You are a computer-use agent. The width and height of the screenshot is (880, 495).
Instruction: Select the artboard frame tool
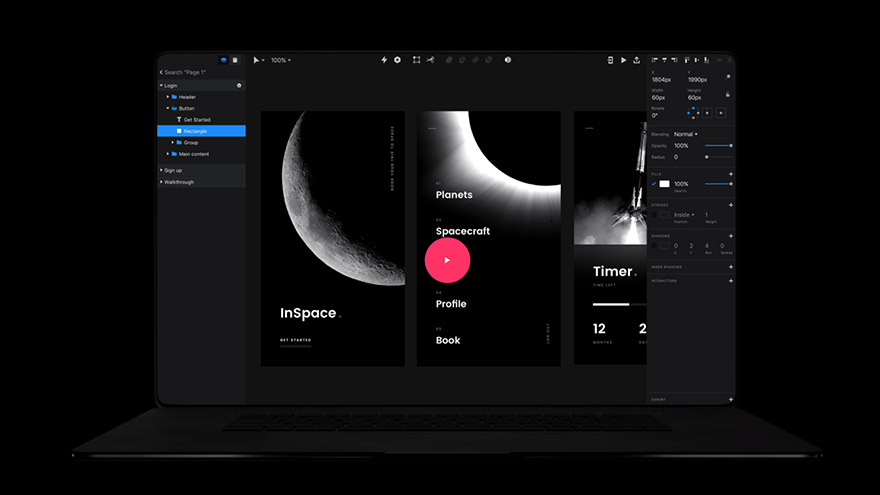point(417,60)
